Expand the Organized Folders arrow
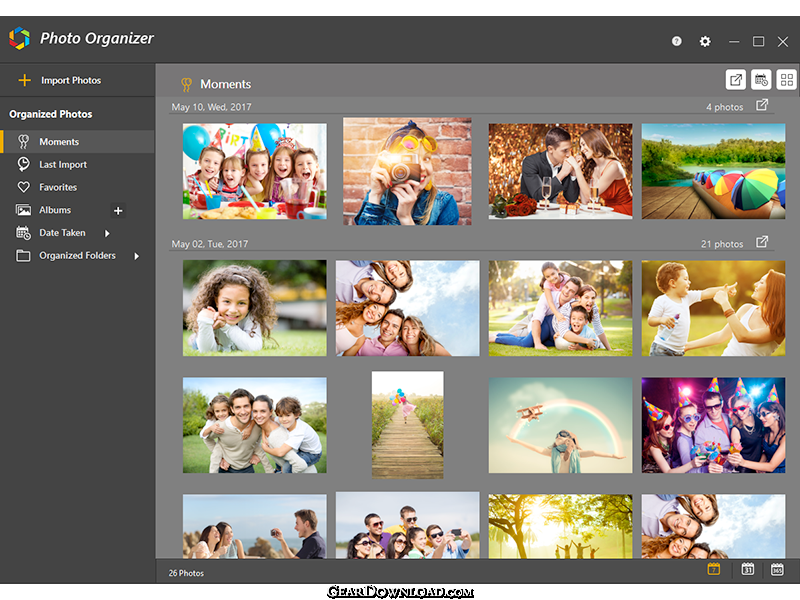800x600 pixels. coord(137,256)
